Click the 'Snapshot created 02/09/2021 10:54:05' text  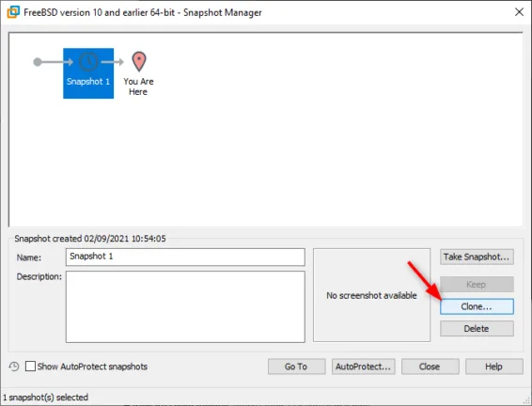click(x=90, y=239)
